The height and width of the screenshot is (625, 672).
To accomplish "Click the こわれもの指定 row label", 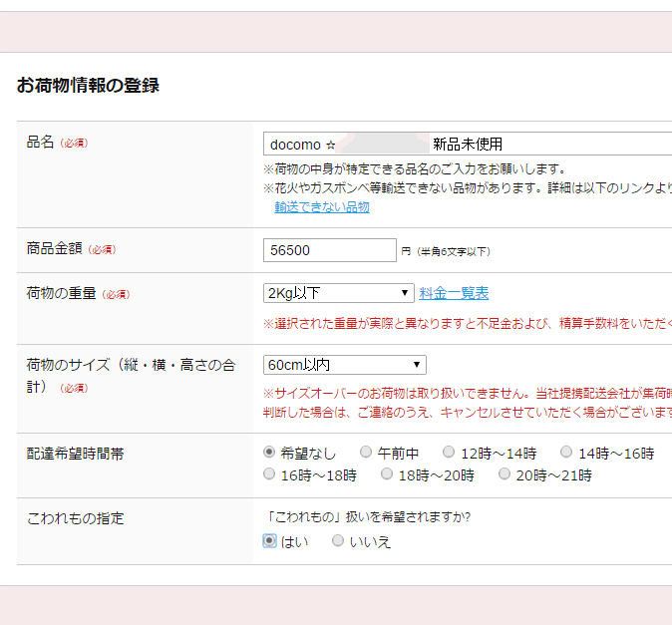I will [x=75, y=518].
